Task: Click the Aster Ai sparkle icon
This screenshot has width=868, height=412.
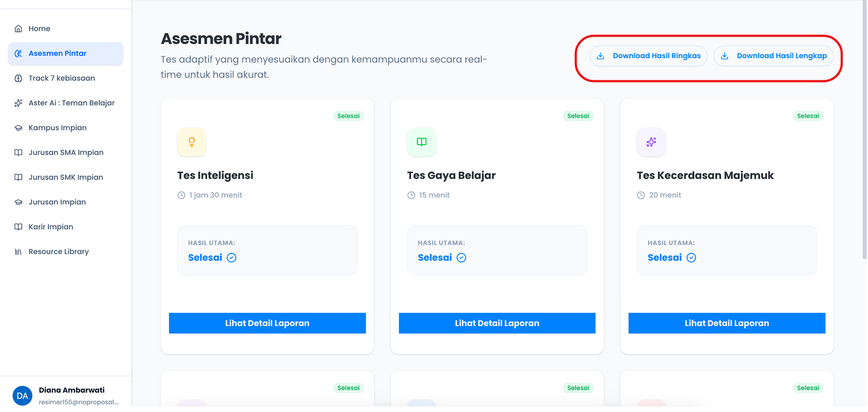Action: [x=18, y=103]
